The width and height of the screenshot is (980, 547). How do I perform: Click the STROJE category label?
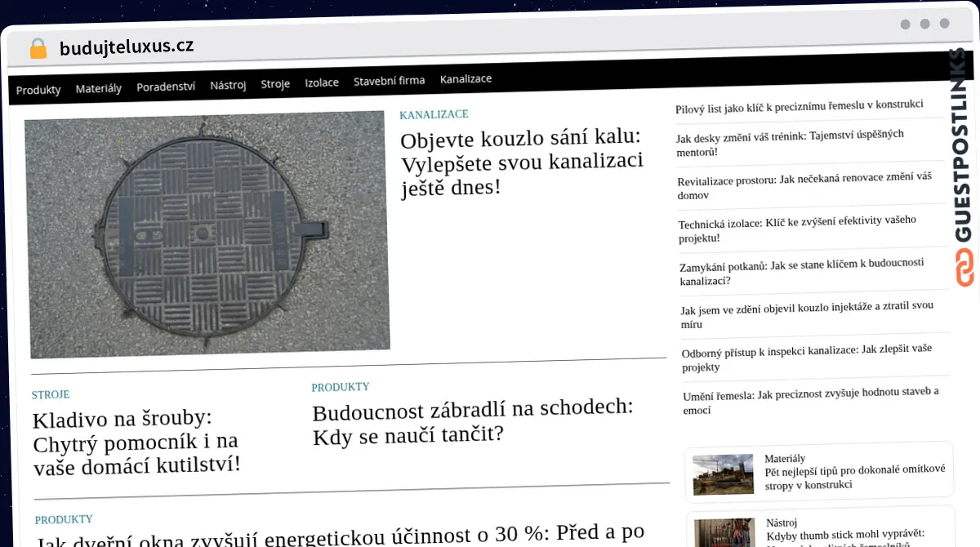(51, 394)
